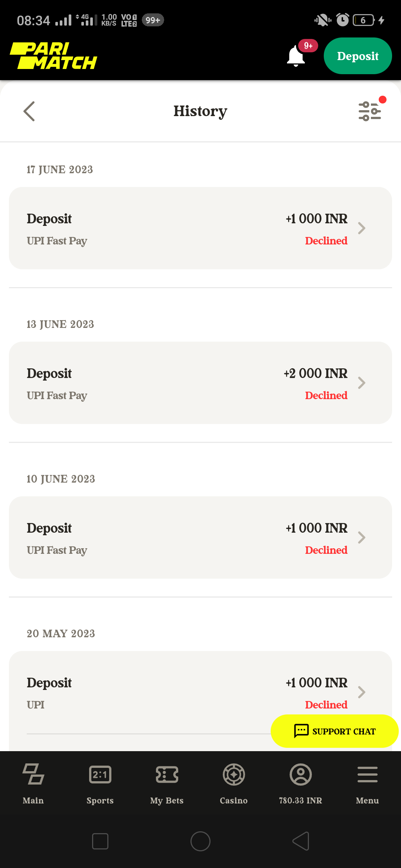Expand the 17 June deposit details chevron
Image resolution: width=401 pixels, height=868 pixels.
[362, 228]
